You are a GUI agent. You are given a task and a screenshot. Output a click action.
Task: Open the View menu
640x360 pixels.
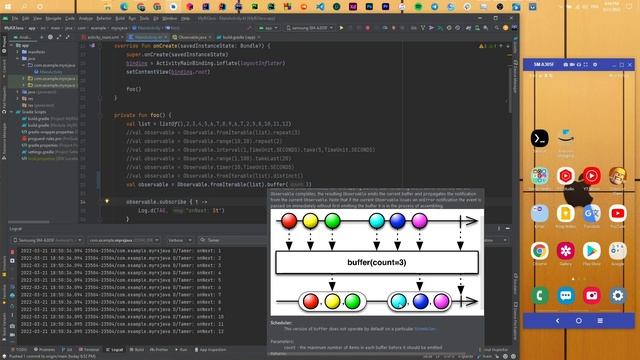pos(37,18)
